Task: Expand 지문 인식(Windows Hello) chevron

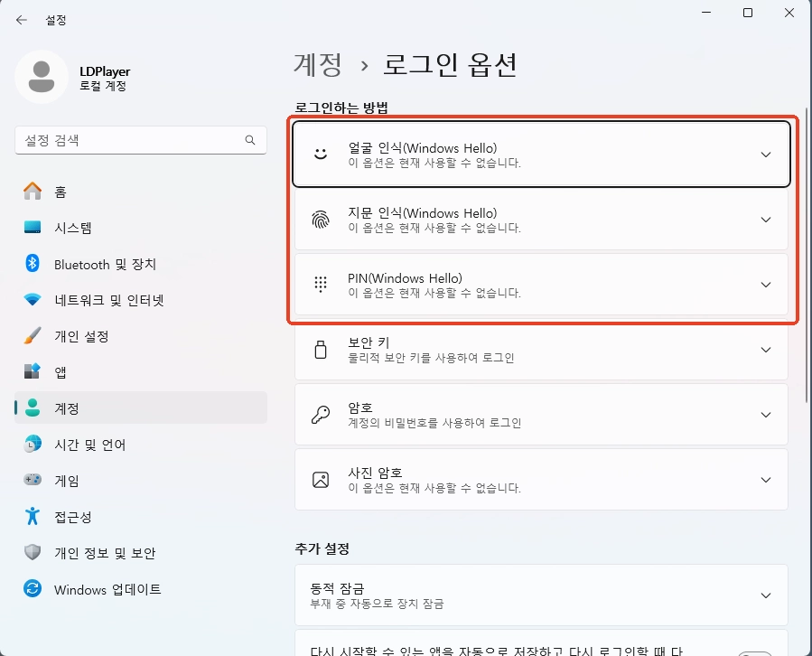Action: (766, 220)
